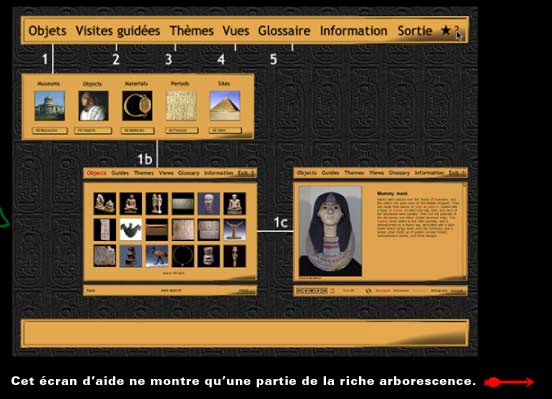Open the Glossaire menu
The image size is (552, 399).
(x=284, y=31)
